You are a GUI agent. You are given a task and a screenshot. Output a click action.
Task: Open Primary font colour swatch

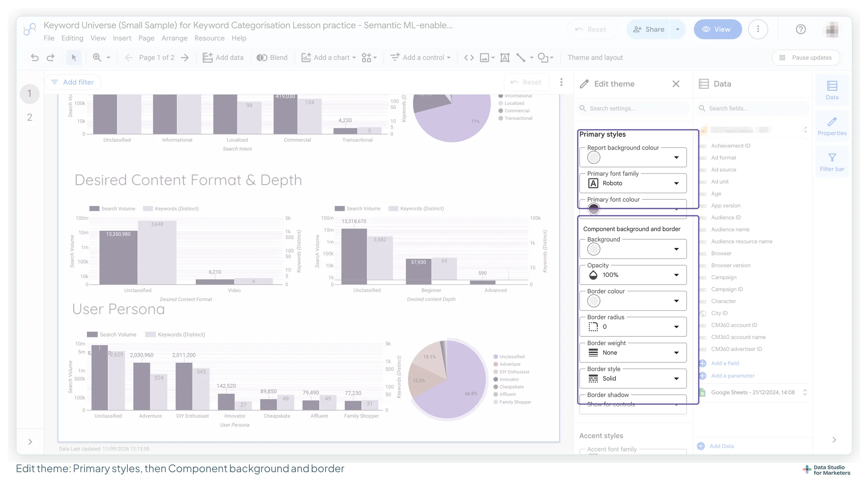tap(593, 209)
